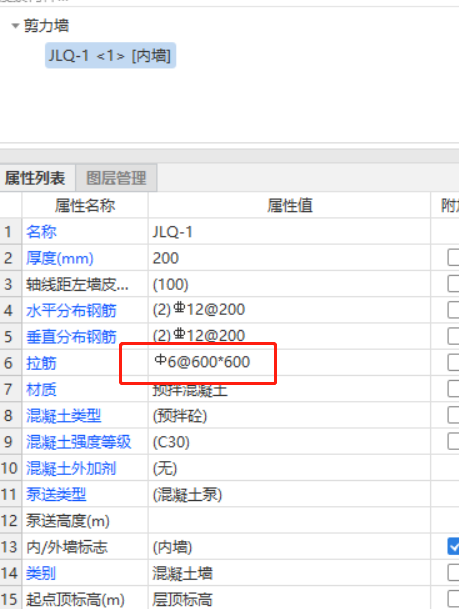Click the 属性值 column header

point(289,205)
